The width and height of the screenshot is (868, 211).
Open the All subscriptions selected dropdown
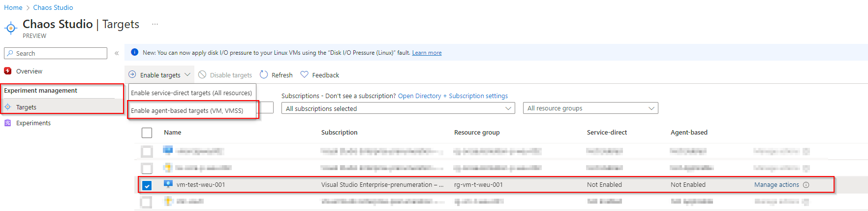pos(398,108)
